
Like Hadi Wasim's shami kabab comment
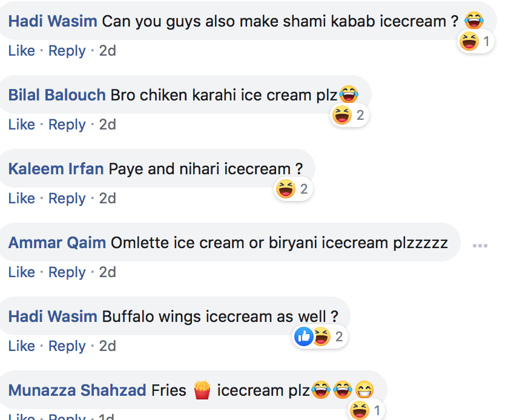pos(22,51)
